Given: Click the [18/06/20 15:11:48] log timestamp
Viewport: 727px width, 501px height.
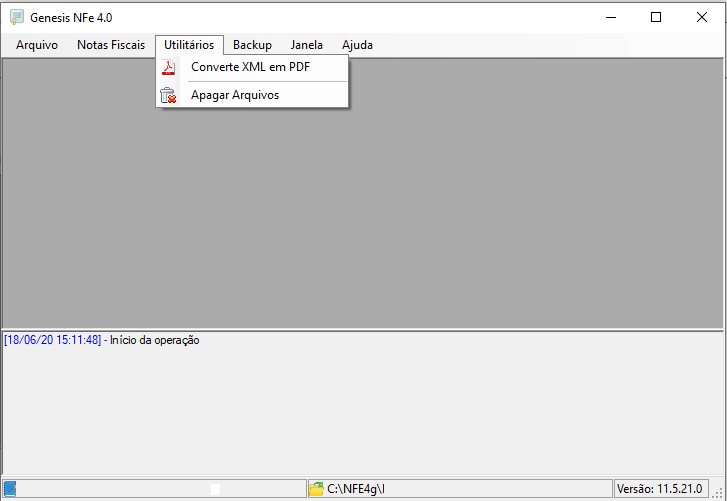Looking at the screenshot, I should coord(53,340).
